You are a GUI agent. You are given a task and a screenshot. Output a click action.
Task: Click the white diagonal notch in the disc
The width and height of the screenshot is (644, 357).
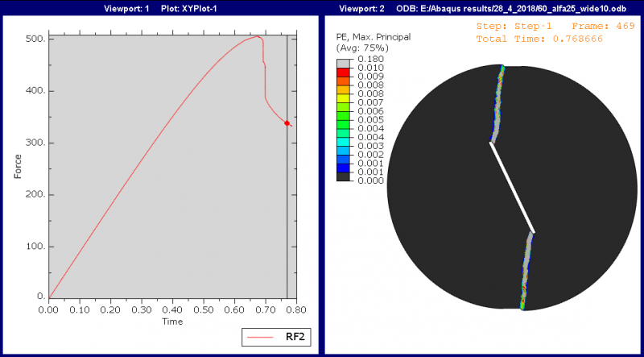point(512,187)
